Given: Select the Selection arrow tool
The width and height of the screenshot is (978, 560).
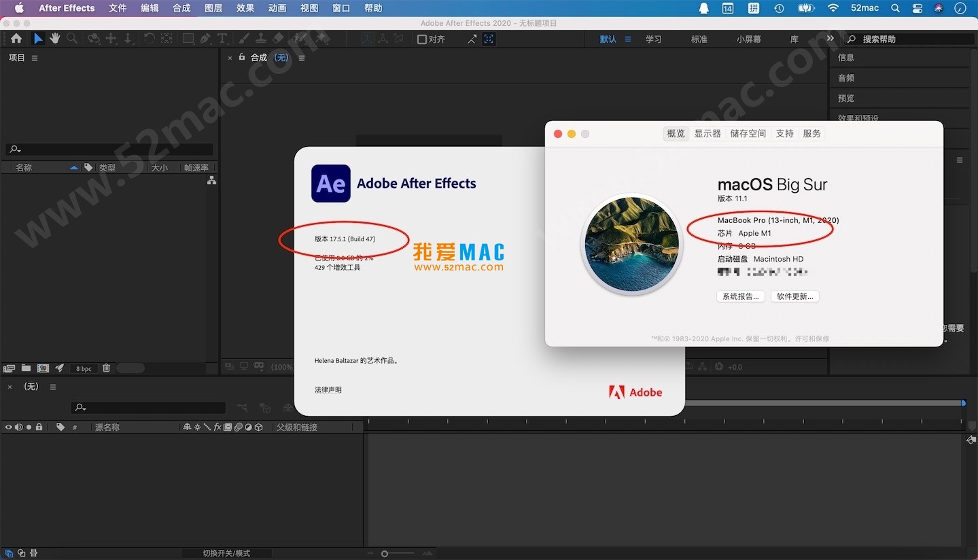Looking at the screenshot, I should pyautogui.click(x=38, y=39).
